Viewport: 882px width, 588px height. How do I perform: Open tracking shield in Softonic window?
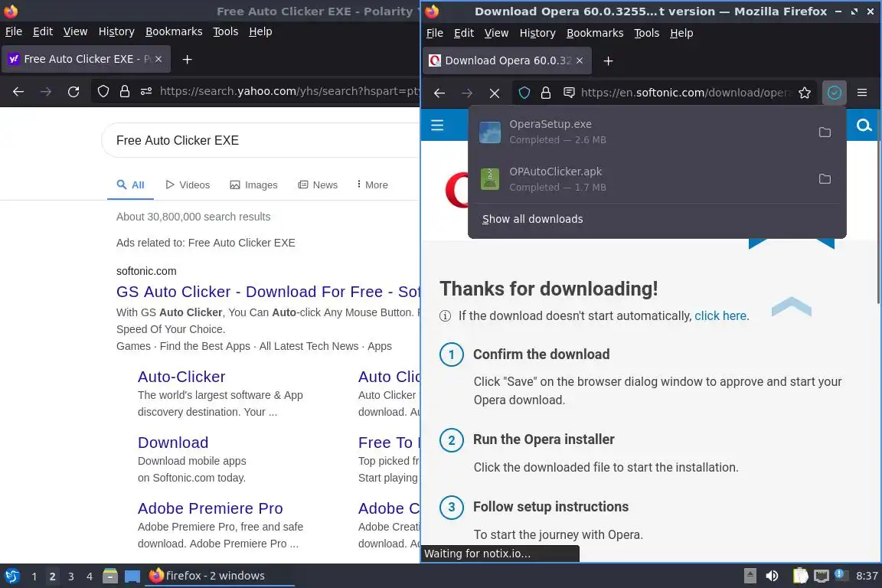coord(524,93)
